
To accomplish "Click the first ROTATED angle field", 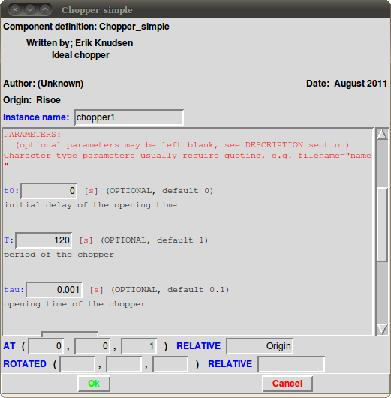I will tap(77, 364).
